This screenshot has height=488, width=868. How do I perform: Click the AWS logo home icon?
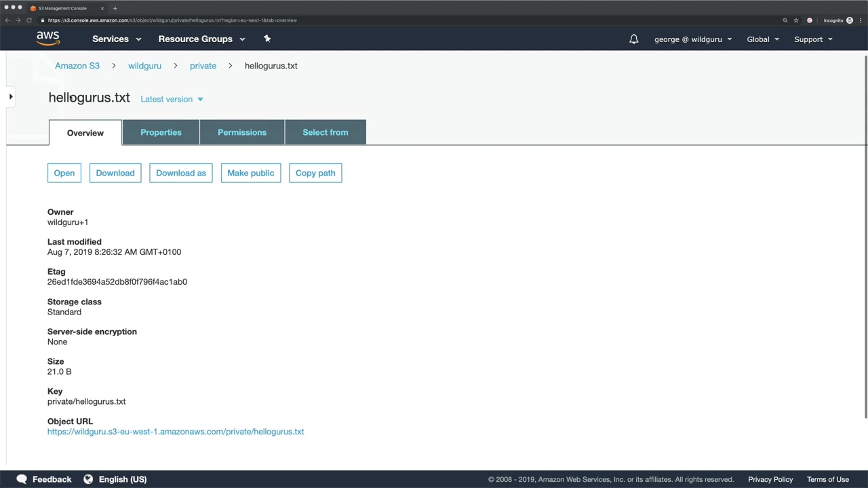tap(48, 39)
